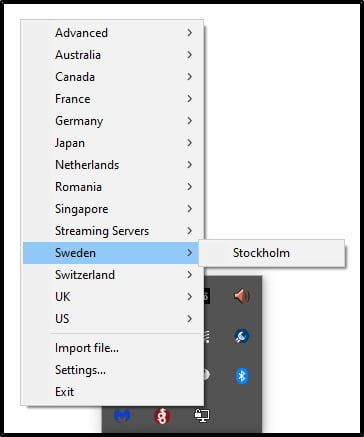Click the speaker volume tray icon
Viewport: 364px width, 437px height.
(242, 296)
